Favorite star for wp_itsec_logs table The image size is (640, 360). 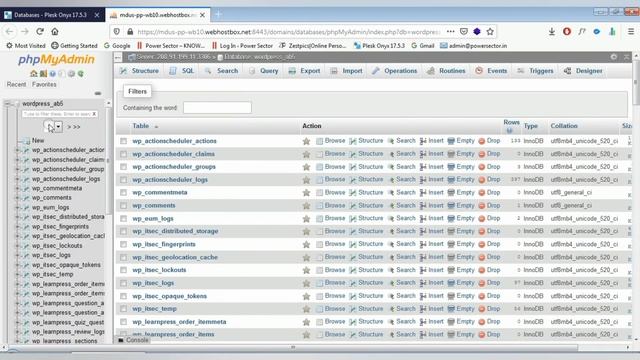tap(306, 283)
